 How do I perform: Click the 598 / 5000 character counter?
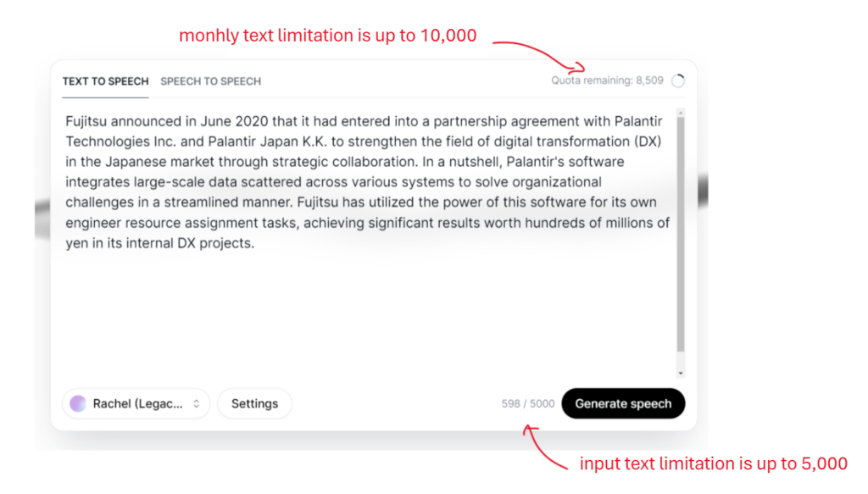click(x=527, y=404)
